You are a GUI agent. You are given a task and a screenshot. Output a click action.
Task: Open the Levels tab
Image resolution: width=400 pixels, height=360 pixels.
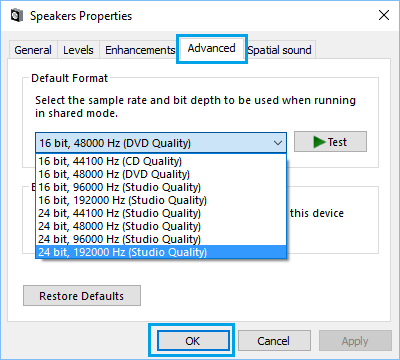[78, 50]
